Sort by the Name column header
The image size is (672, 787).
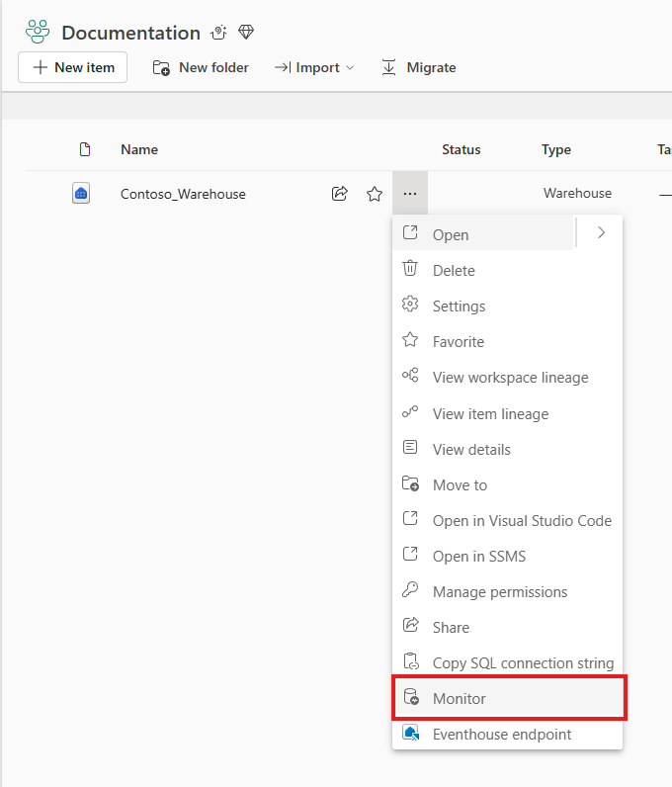(x=139, y=149)
